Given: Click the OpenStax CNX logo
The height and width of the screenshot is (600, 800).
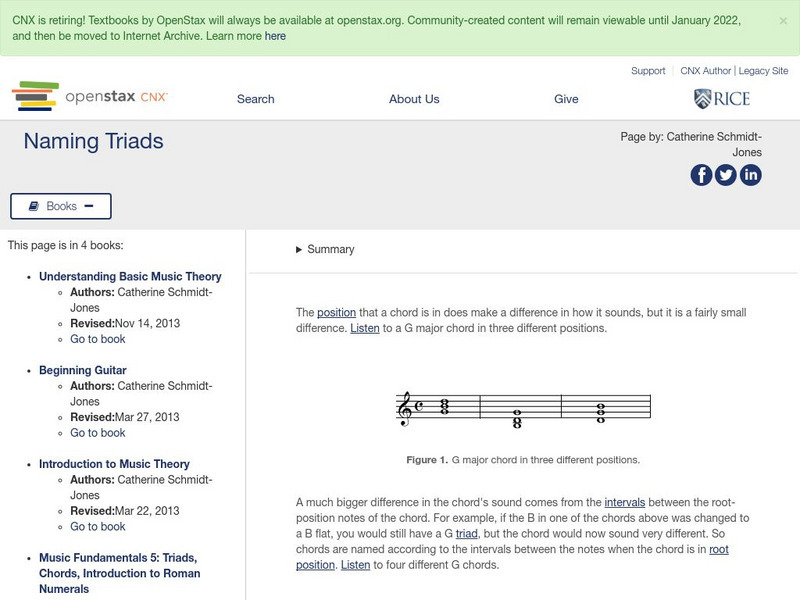Looking at the screenshot, I should [90, 95].
